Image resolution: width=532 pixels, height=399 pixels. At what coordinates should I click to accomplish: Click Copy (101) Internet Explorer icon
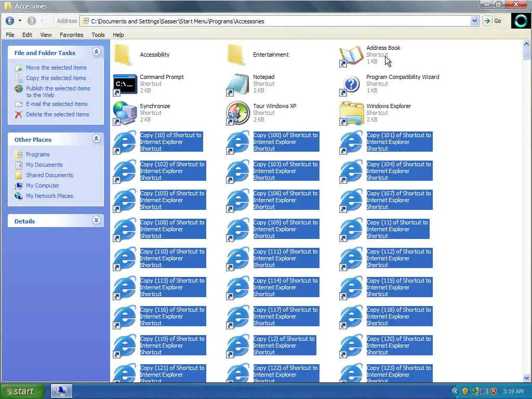351,143
